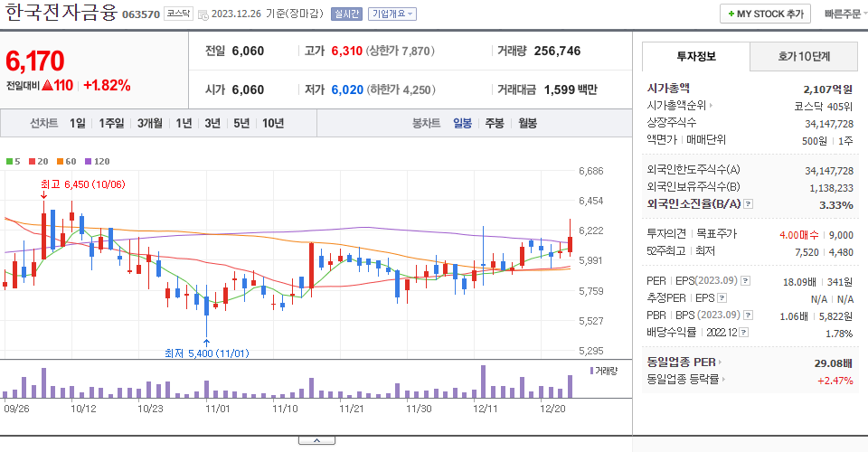Click the 최저 5,400 (11/01) chart marker
This screenshot has height=452, width=868.
coord(206,353)
